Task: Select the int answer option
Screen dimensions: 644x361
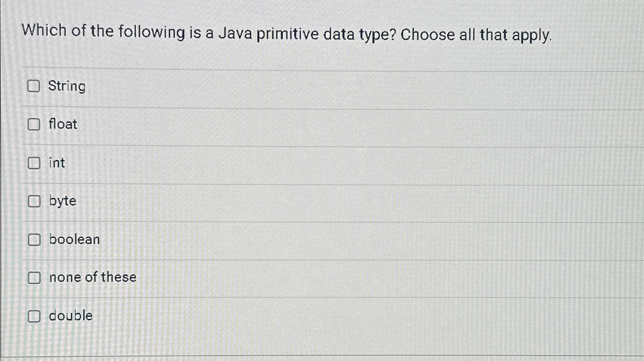Action: (x=56, y=163)
